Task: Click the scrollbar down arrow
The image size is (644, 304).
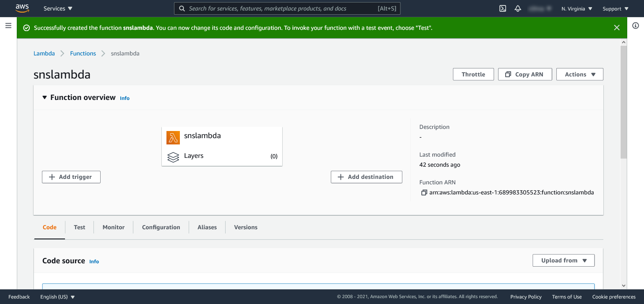Action: tap(623, 286)
